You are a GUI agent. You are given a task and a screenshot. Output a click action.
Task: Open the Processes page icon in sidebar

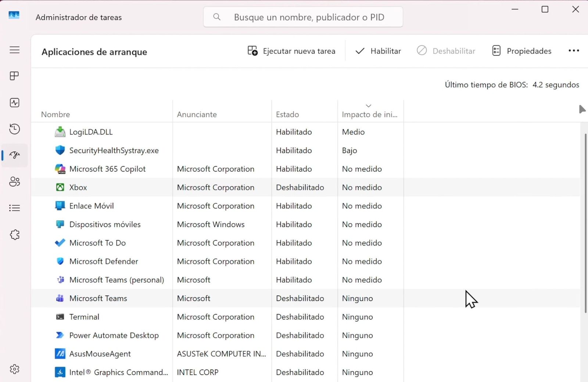(15, 76)
